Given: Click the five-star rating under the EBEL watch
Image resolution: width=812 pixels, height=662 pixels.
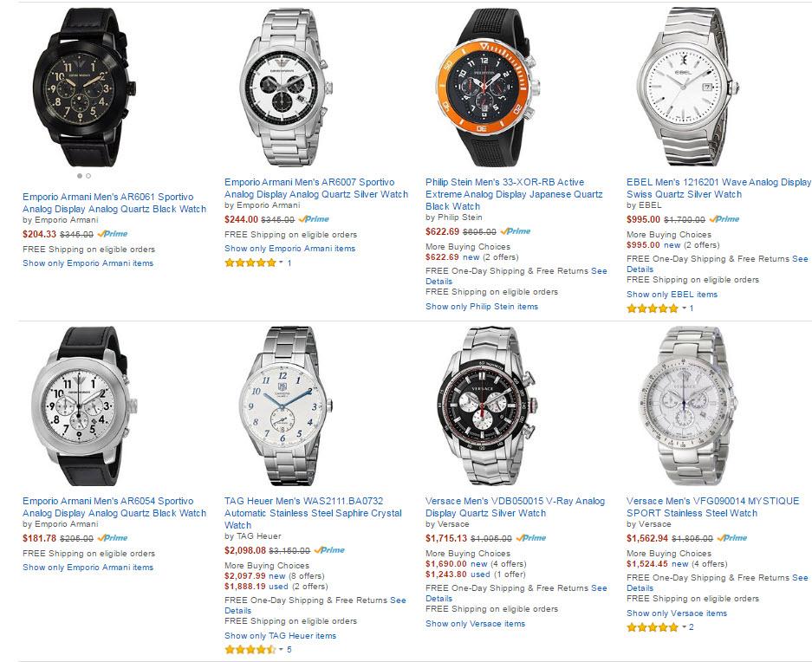Looking at the screenshot, I should pyautogui.click(x=653, y=308).
